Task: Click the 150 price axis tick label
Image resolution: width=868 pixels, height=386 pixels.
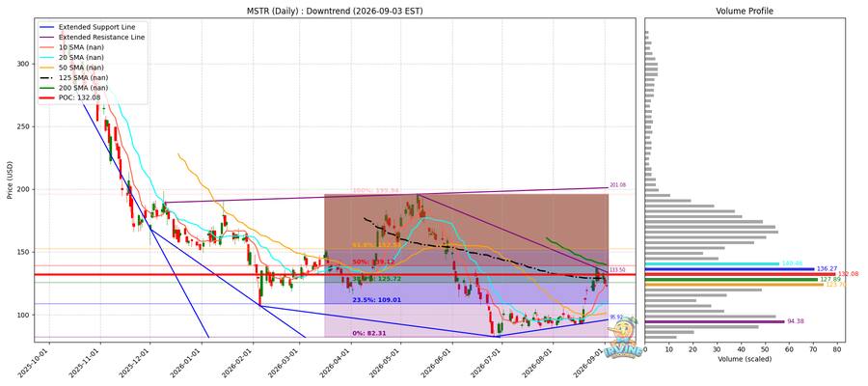Action: pyautogui.click(x=25, y=252)
